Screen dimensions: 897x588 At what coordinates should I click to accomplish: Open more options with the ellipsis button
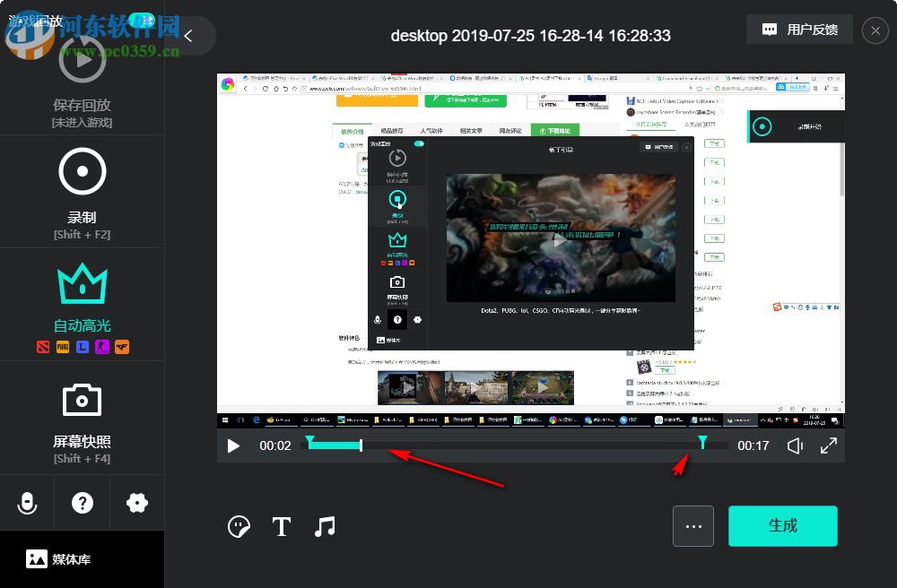point(693,526)
